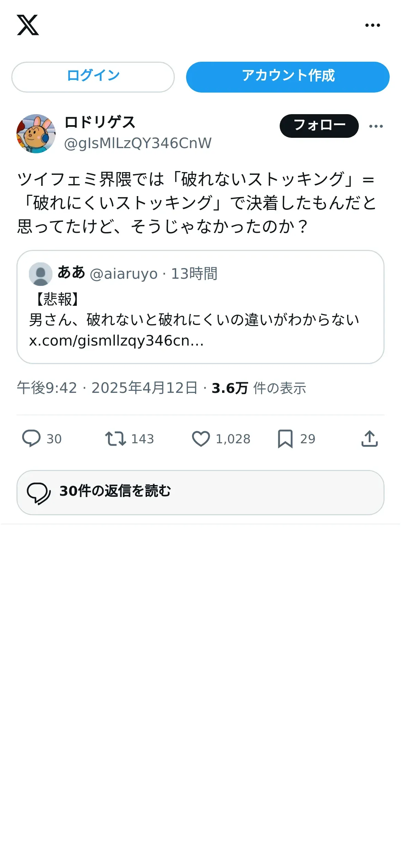Click the reply speech bubble icon

point(31,438)
